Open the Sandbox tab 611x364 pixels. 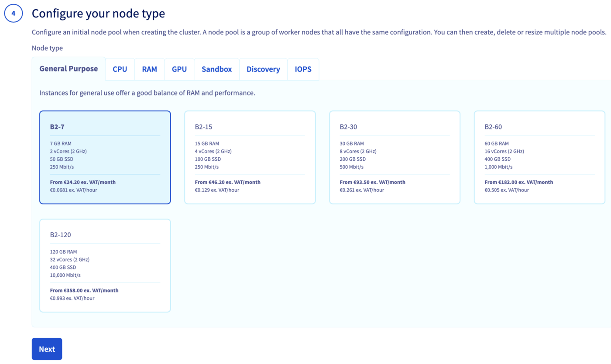coord(216,69)
